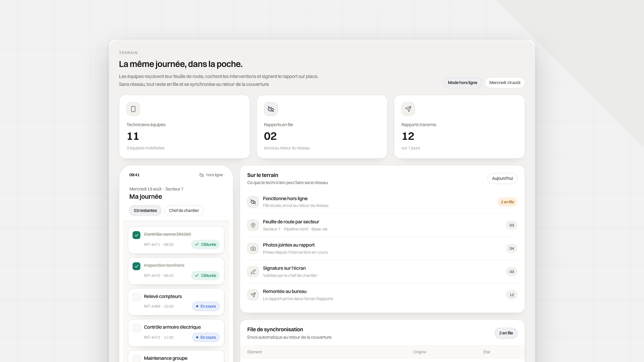Viewport: 644px width, 362px height.
Task: Click the tablet icon above Techniciens équipés
Action: click(x=133, y=109)
